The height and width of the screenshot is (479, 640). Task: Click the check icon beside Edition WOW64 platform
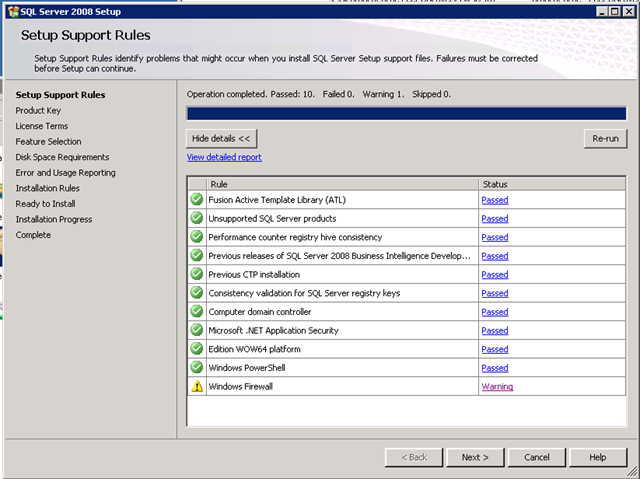tap(197, 349)
